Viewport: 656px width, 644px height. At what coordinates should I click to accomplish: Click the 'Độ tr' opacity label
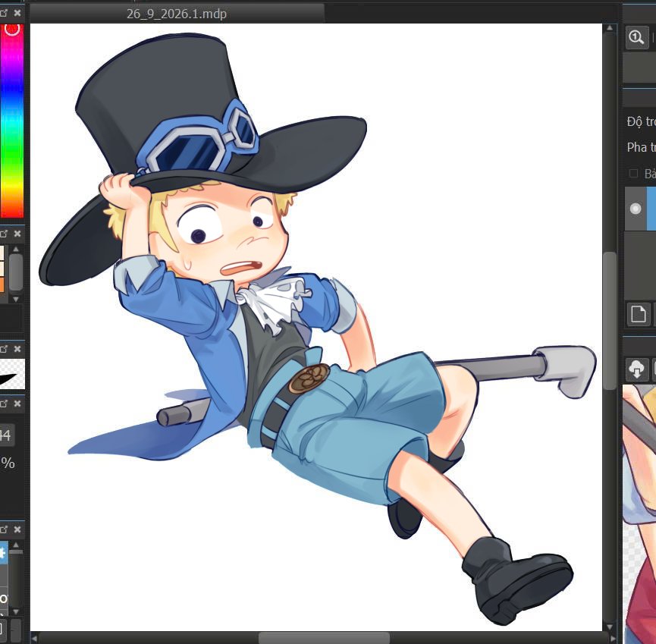tap(641, 122)
